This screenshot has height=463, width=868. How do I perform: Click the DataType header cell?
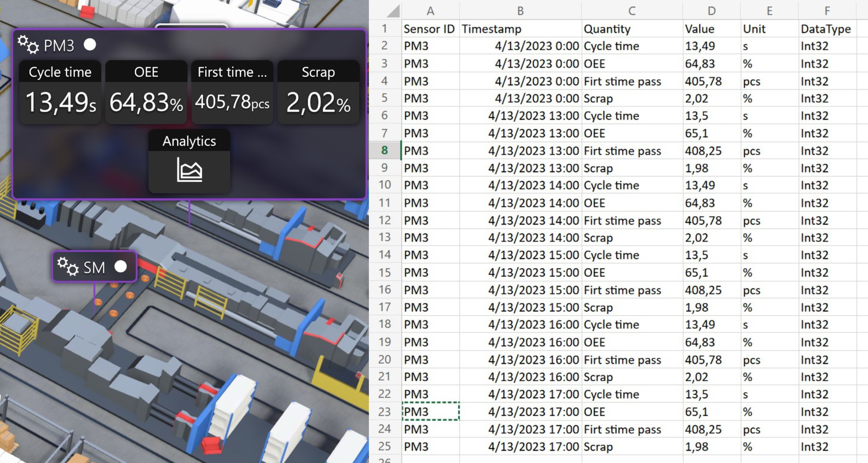click(x=826, y=29)
